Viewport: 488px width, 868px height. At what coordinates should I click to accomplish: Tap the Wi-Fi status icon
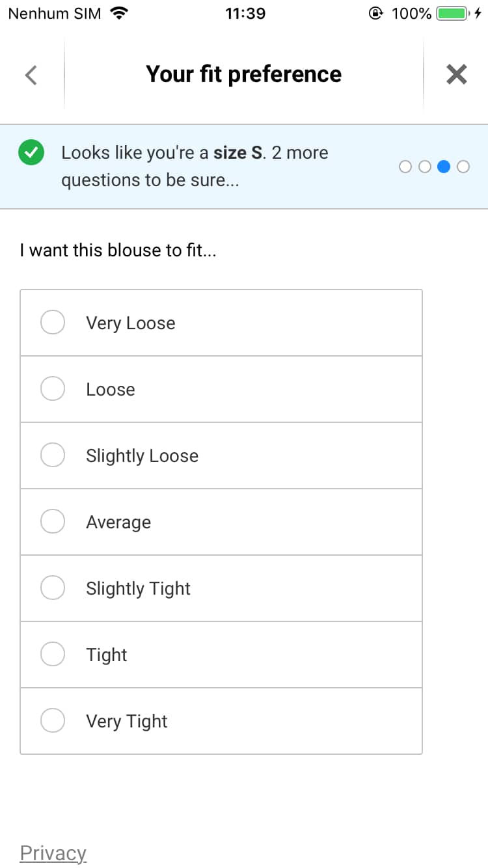119,13
